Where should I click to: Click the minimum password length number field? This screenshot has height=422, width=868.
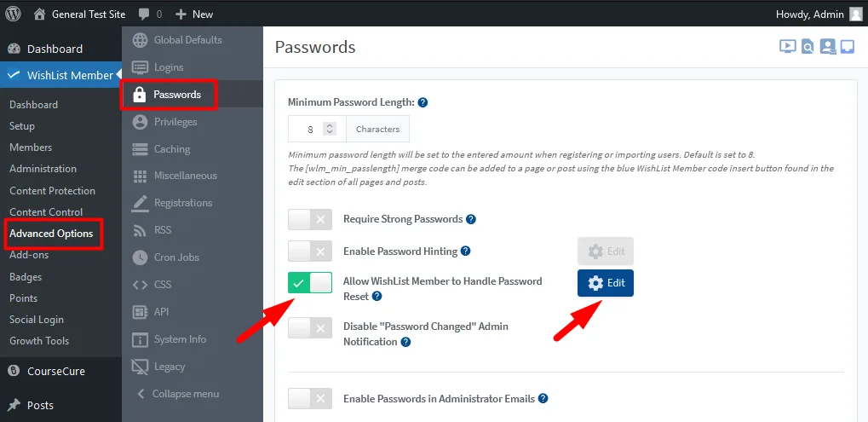(310, 129)
